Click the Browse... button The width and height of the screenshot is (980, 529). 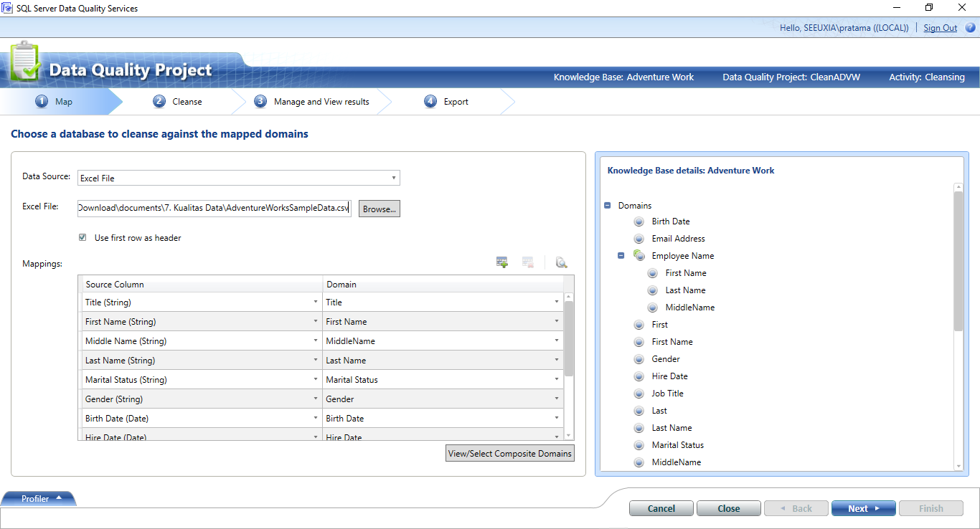coord(379,209)
